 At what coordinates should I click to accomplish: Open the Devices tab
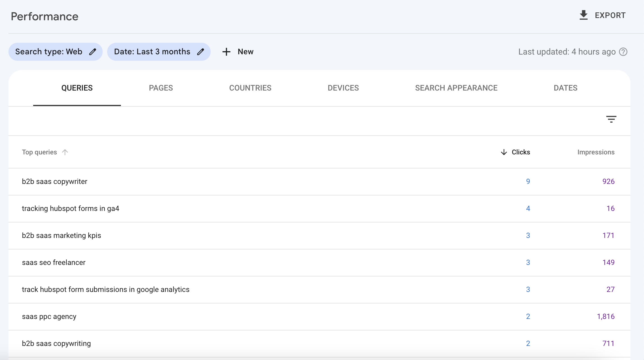pyautogui.click(x=343, y=88)
